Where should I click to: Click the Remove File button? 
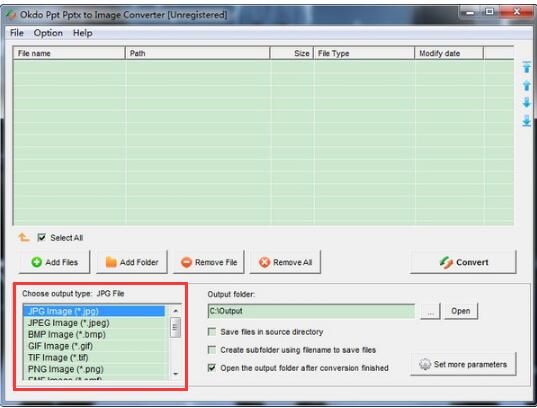209,262
